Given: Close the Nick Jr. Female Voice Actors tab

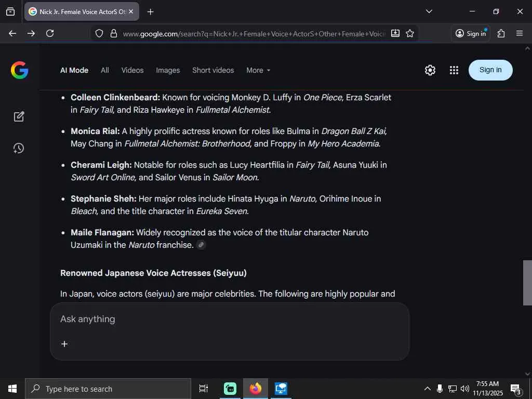Looking at the screenshot, I should [x=131, y=11].
